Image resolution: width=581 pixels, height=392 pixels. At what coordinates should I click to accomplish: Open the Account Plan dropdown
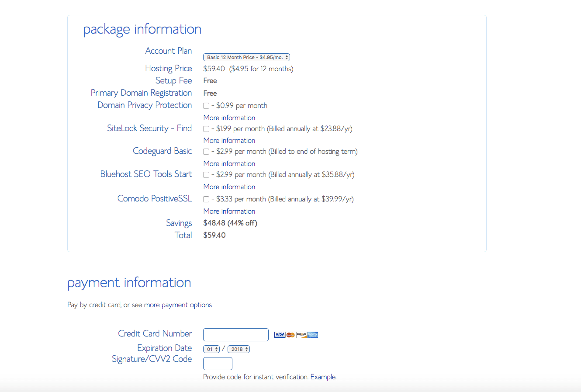coord(247,57)
